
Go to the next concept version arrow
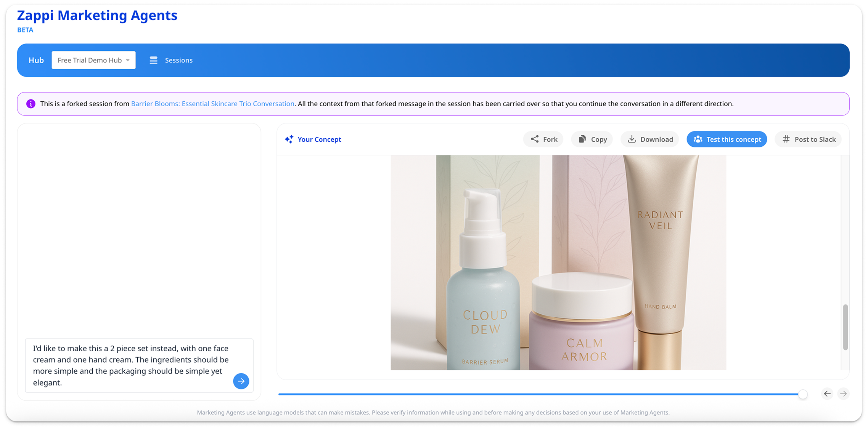coord(844,394)
